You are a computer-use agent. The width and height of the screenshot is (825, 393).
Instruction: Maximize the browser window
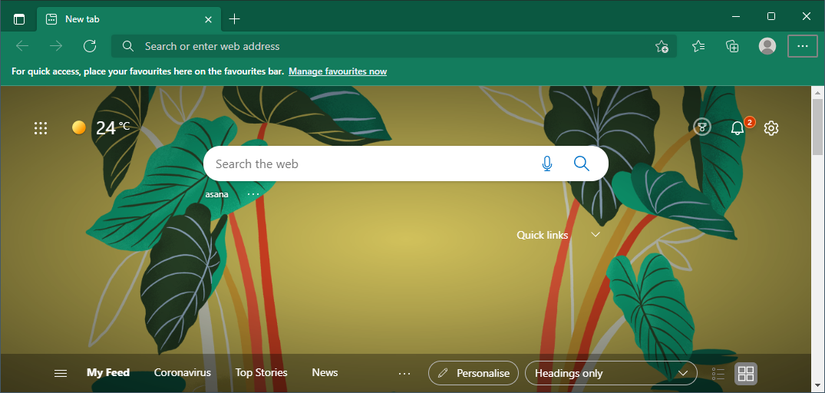[771, 16]
